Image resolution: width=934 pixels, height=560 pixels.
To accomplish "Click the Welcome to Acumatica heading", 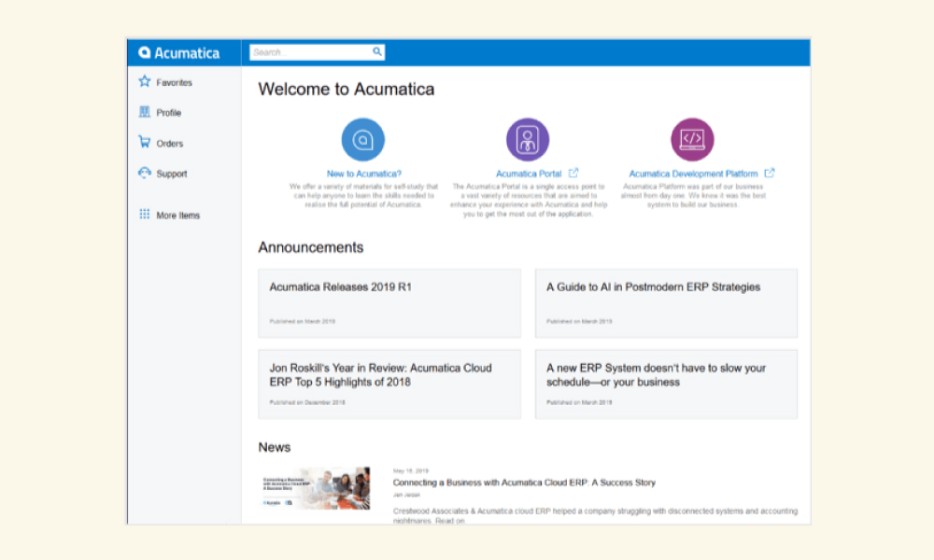I will [347, 90].
